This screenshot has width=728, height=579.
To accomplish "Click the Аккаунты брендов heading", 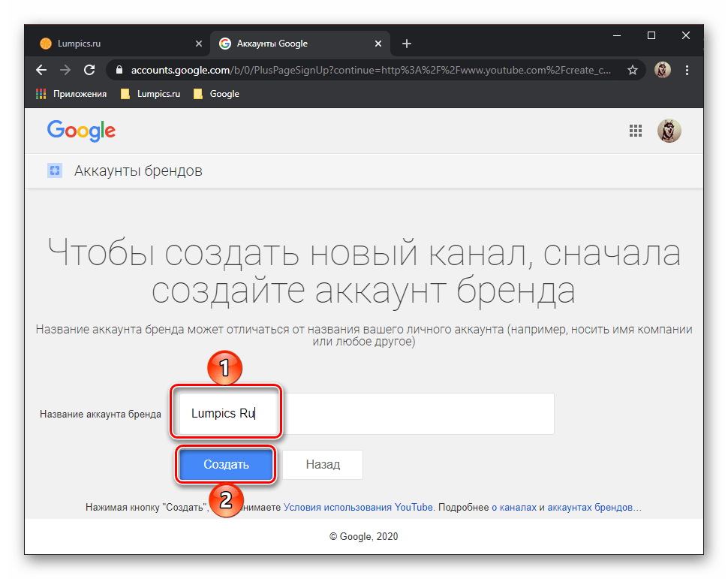I will point(138,171).
